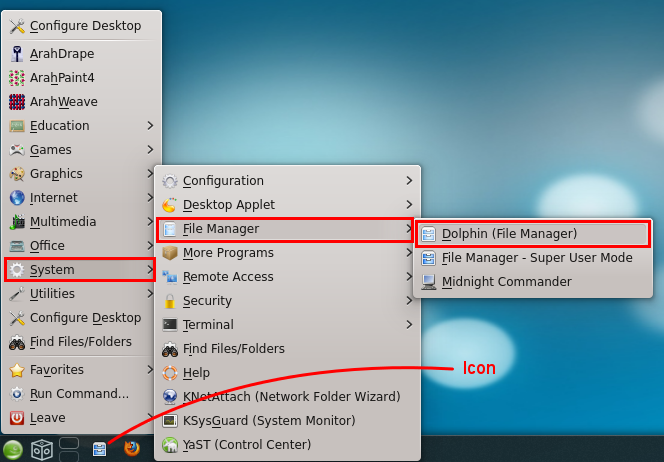Click the Dolphin file cabinet icon in submenu
Image resolution: width=664 pixels, height=462 pixels.
[x=429, y=234]
